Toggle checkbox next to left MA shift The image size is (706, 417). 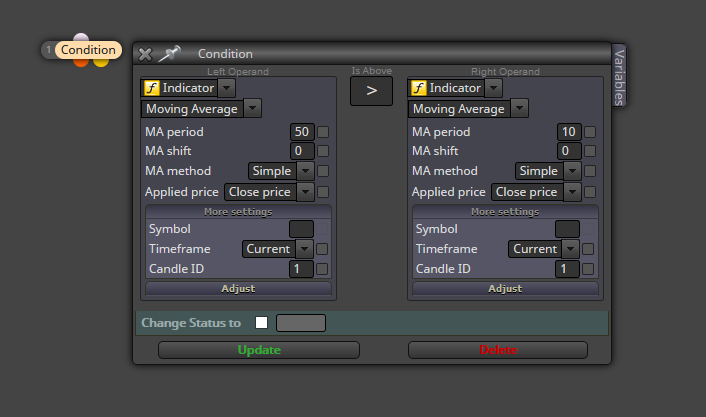pos(323,151)
